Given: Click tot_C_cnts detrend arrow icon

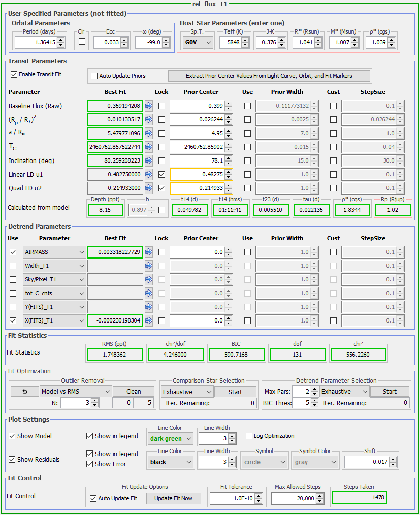Looking at the screenshot, I should [x=149, y=293].
